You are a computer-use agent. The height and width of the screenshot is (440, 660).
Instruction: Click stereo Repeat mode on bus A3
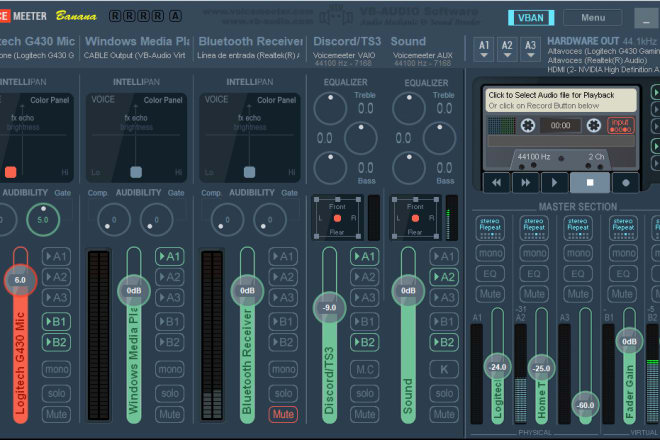point(578,228)
